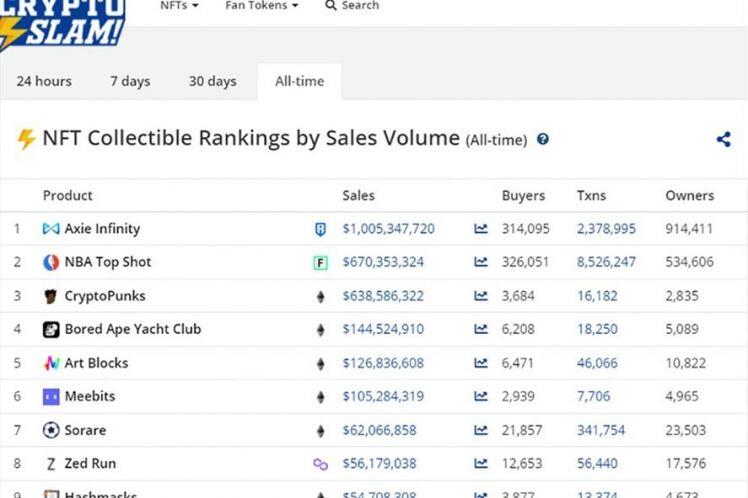Click the Meebits logo icon

[x=51, y=397]
